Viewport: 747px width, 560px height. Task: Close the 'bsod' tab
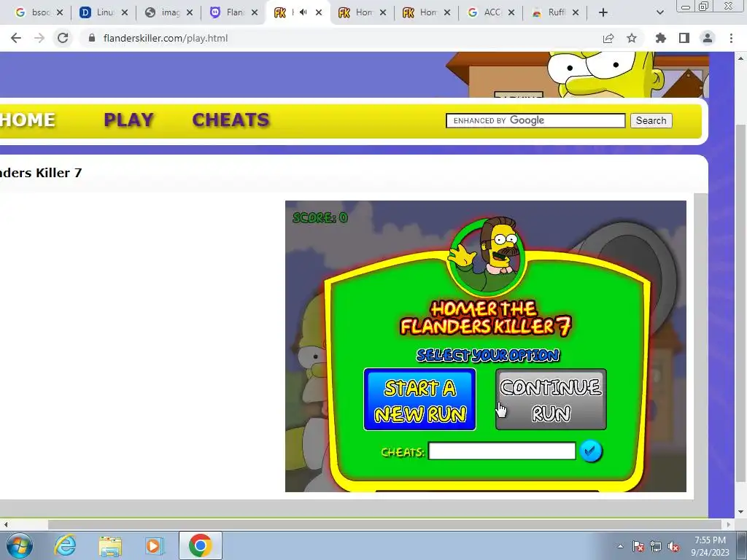click(60, 13)
